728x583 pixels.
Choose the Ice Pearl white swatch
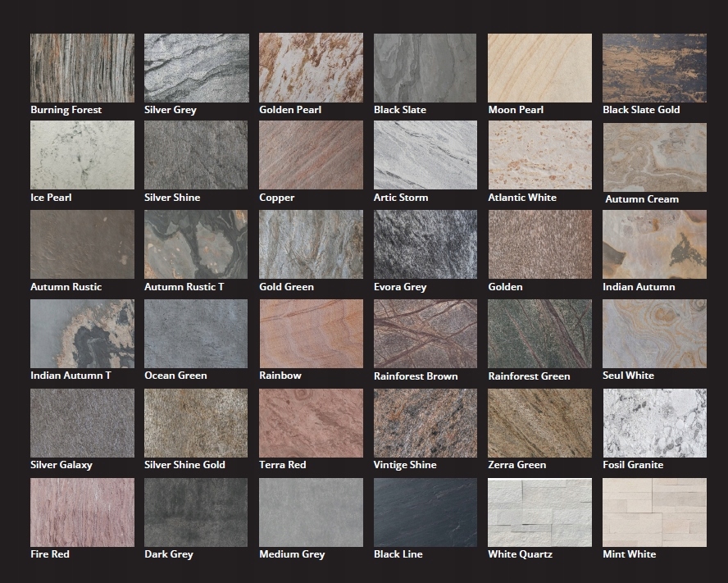pyautogui.click(x=82, y=155)
